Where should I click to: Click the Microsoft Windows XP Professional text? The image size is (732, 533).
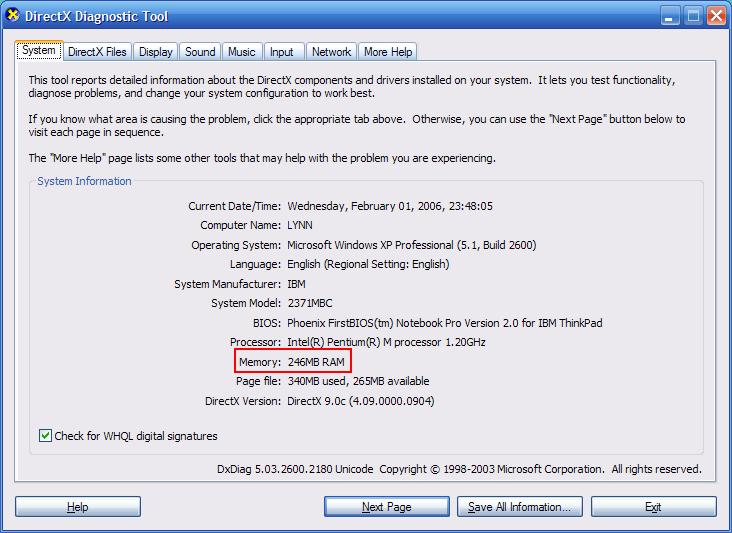(x=411, y=245)
